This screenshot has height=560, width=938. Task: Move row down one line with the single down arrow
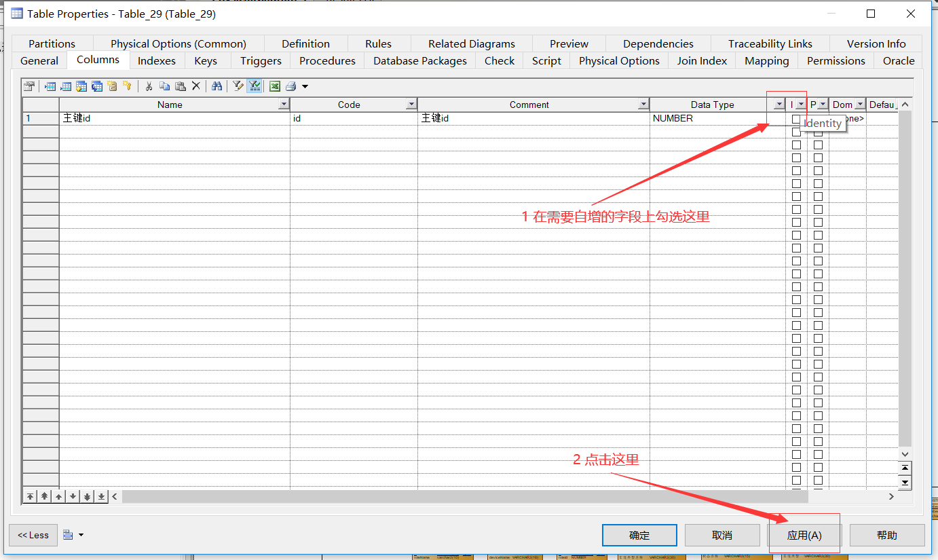tap(73, 497)
